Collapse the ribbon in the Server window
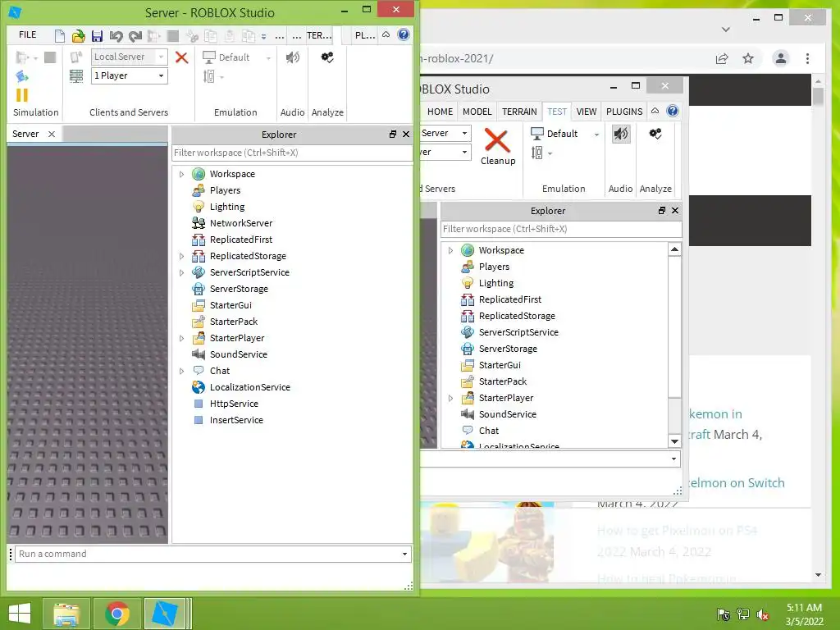 [386, 34]
